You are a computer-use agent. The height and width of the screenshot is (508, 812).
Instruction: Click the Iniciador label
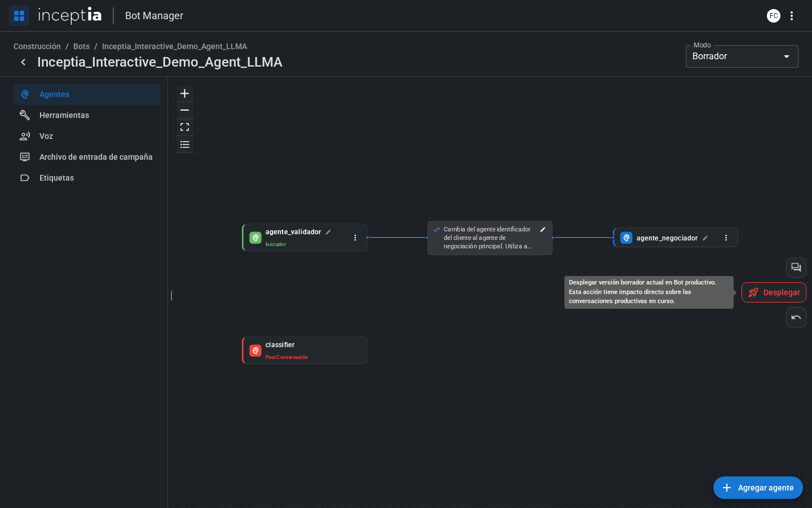[276, 244]
